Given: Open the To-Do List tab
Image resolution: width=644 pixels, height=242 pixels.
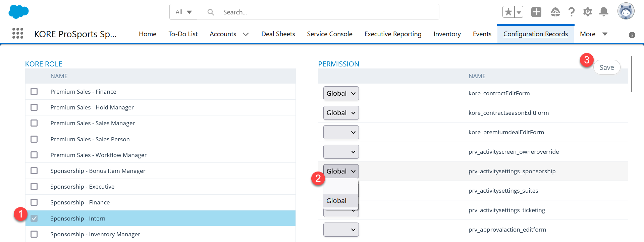Looking at the screenshot, I should point(183,34).
